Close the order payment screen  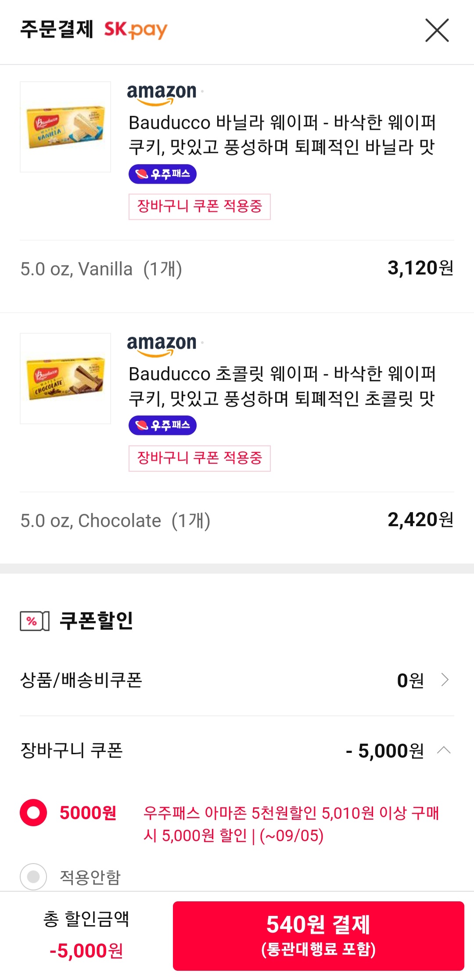437,30
